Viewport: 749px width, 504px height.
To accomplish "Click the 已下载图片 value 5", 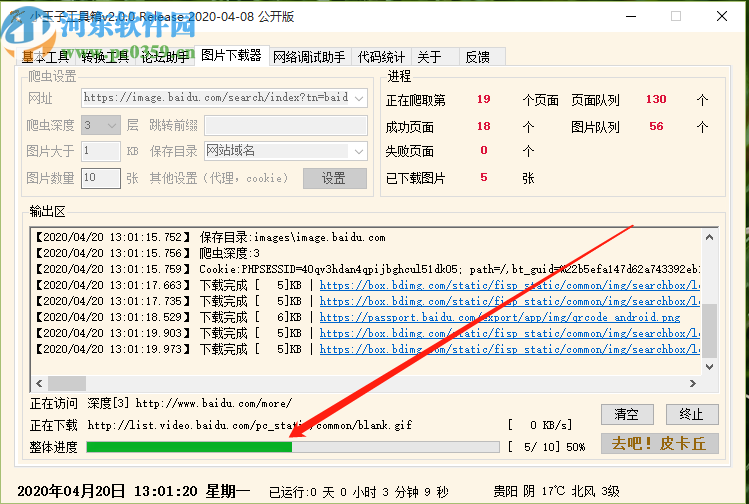I will pyautogui.click(x=484, y=178).
